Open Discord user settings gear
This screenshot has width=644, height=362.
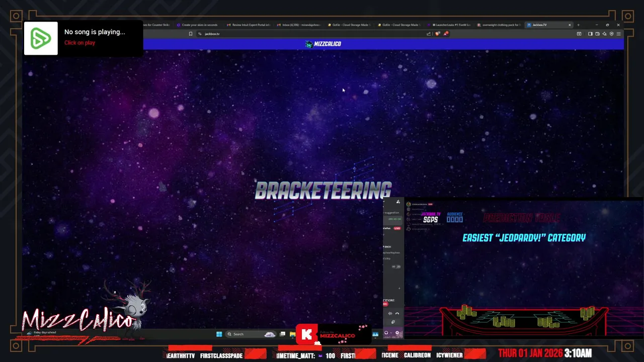pos(397,332)
